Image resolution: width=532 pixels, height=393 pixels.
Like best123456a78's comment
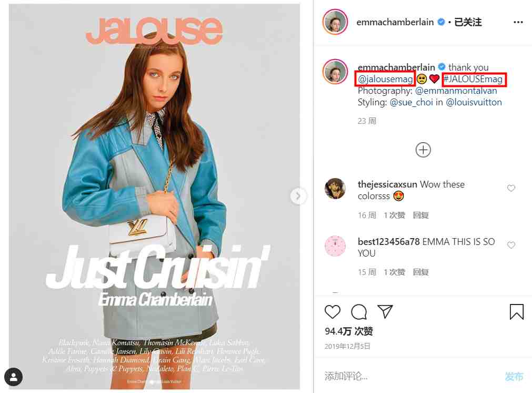511,245
